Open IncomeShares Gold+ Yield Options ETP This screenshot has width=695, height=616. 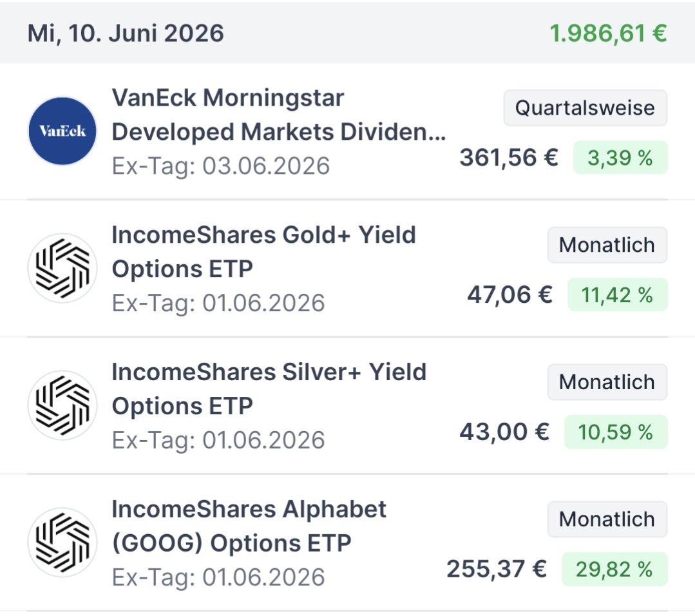(348, 269)
